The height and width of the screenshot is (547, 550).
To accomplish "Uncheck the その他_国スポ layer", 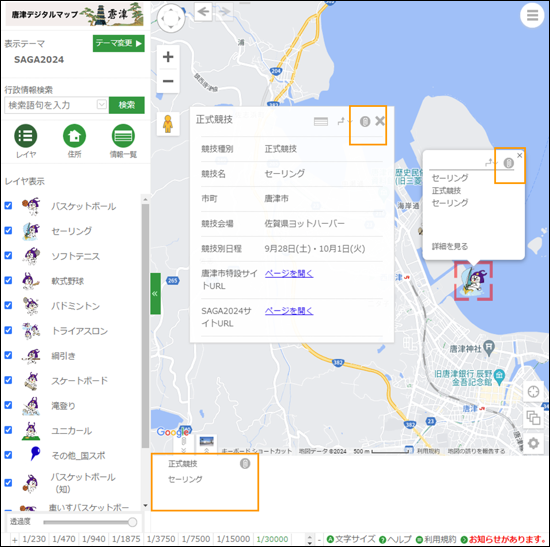I will [8, 455].
